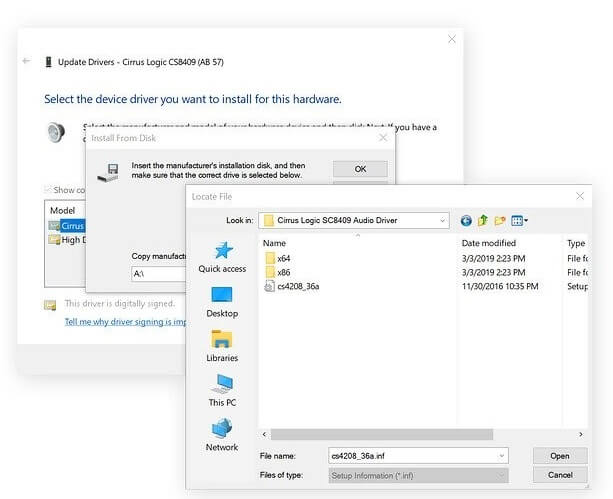The width and height of the screenshot is (613, 499).
Task: Expand the File name dropdown arrow
Action: point(501,456)
